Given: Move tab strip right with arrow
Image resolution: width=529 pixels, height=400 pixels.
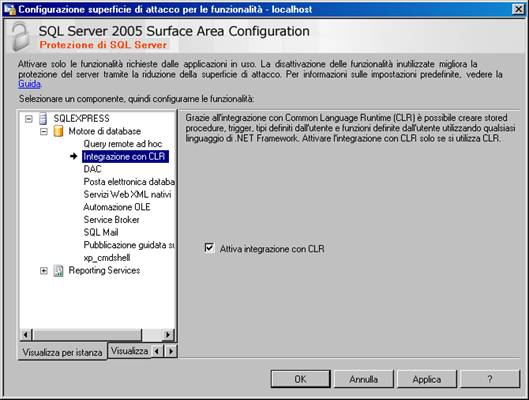Looking at the screenshot, I should point(171,351).
